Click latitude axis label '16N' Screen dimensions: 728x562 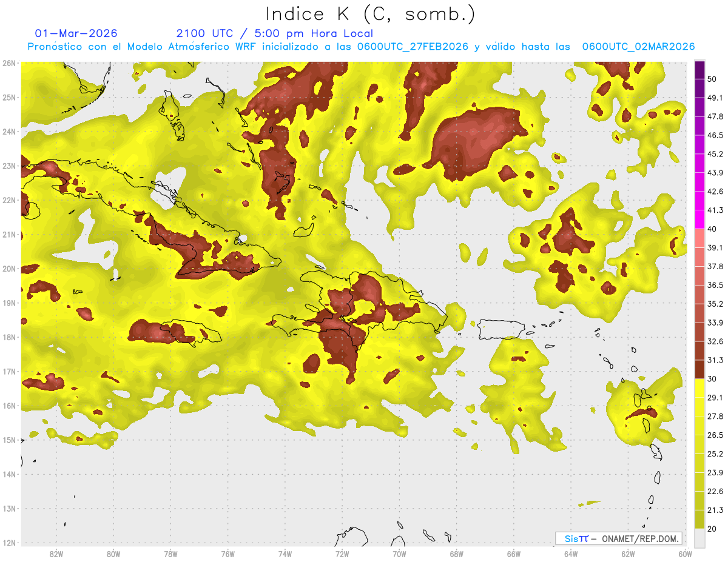click(x=9, y=406)
